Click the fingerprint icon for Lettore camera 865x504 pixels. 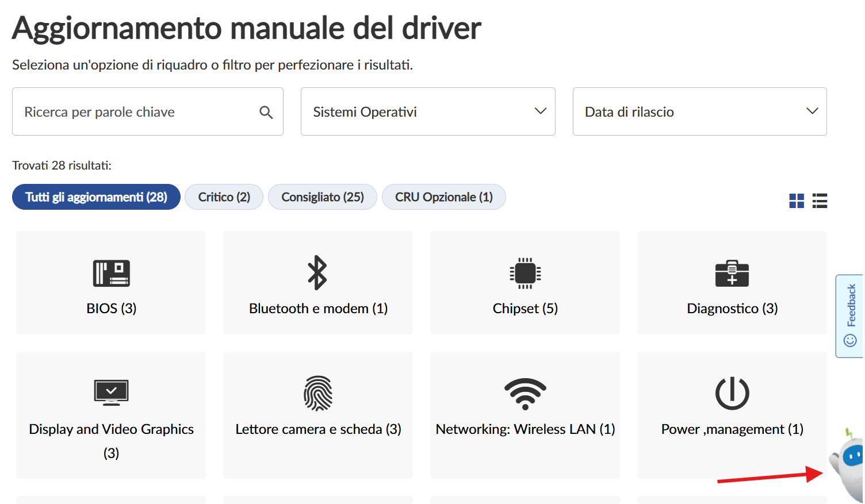[x=318, y=393]
